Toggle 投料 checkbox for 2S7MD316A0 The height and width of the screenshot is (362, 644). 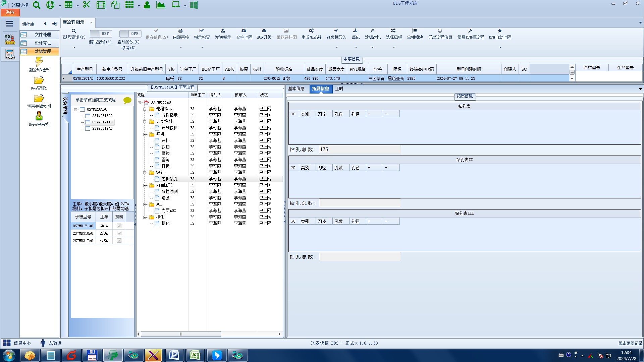tap(119, 233)
